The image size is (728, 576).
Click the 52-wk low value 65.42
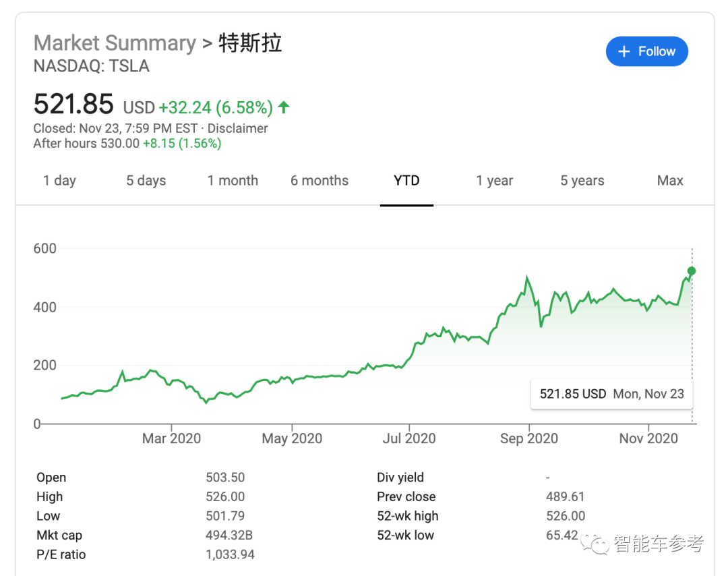coord(562,535)
